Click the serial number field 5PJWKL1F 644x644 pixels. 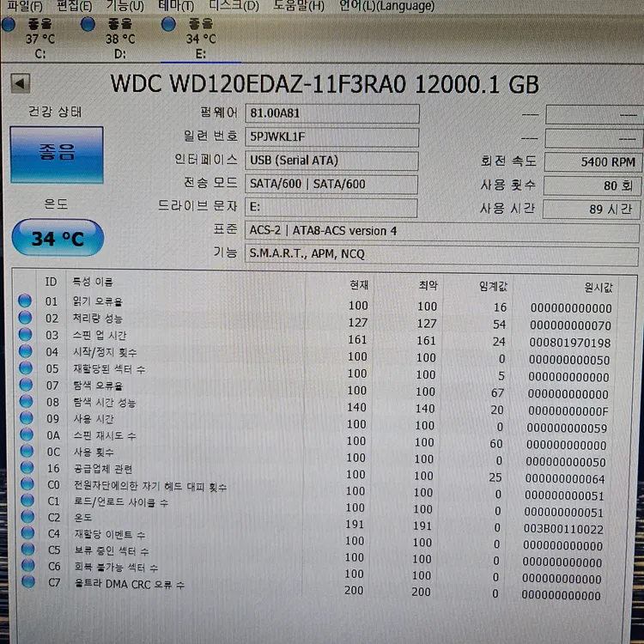331,137
